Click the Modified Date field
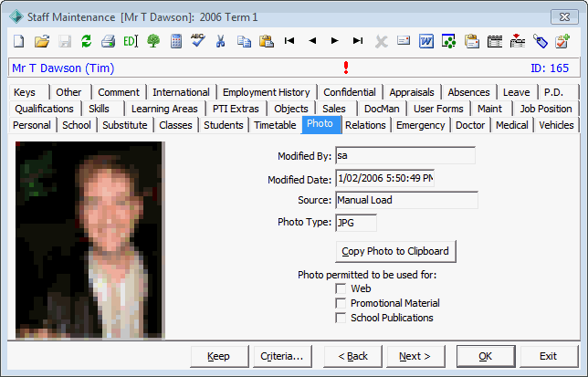The width and height of the screenshot is (588, 377). (384, 178)
